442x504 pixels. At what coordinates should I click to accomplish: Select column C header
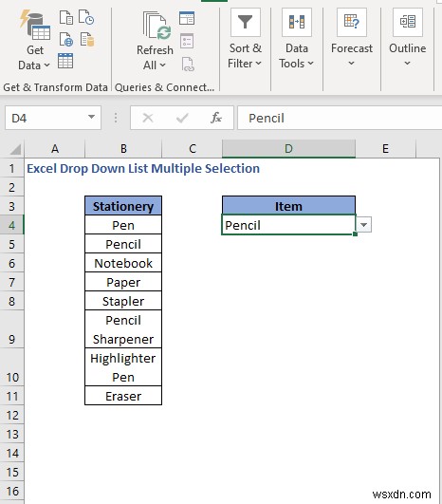(193, 149)
